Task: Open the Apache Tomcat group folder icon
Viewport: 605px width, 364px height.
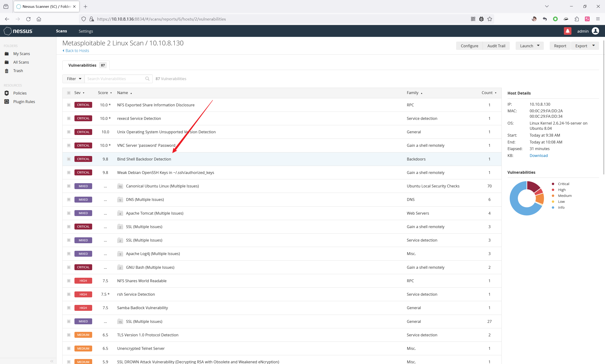Action: 120,213
